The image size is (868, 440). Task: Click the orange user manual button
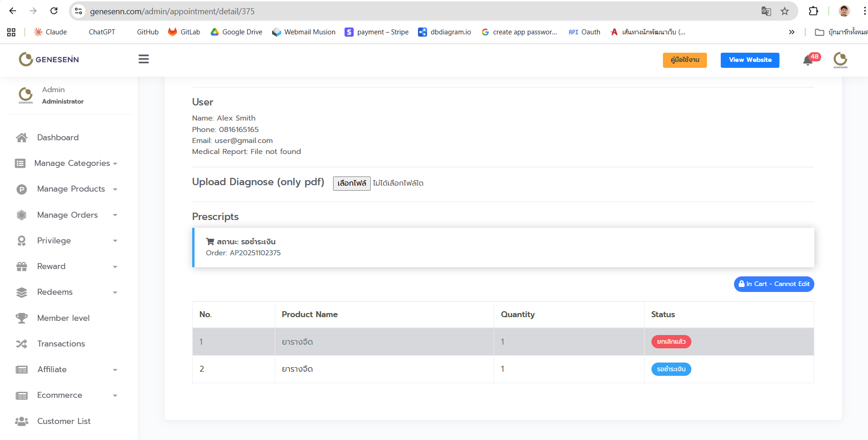click(684, 60)
